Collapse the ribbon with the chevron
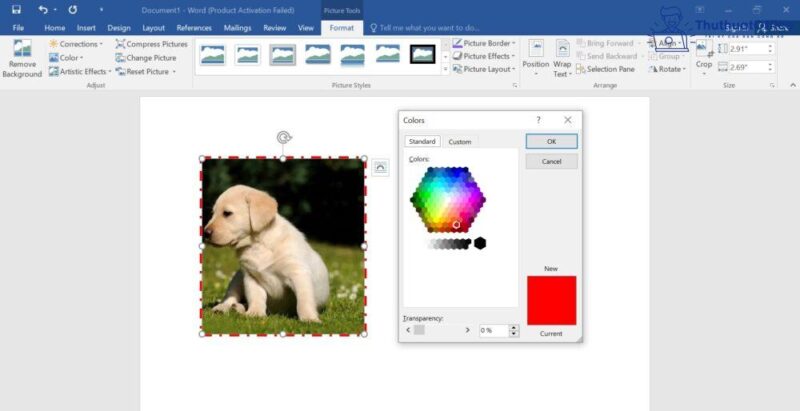 point(793,85)
